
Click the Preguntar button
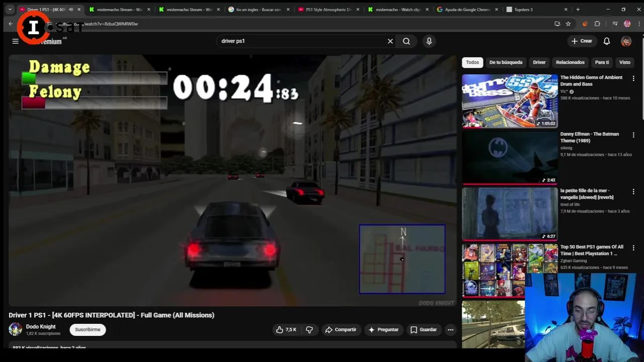tap(383, 330)
